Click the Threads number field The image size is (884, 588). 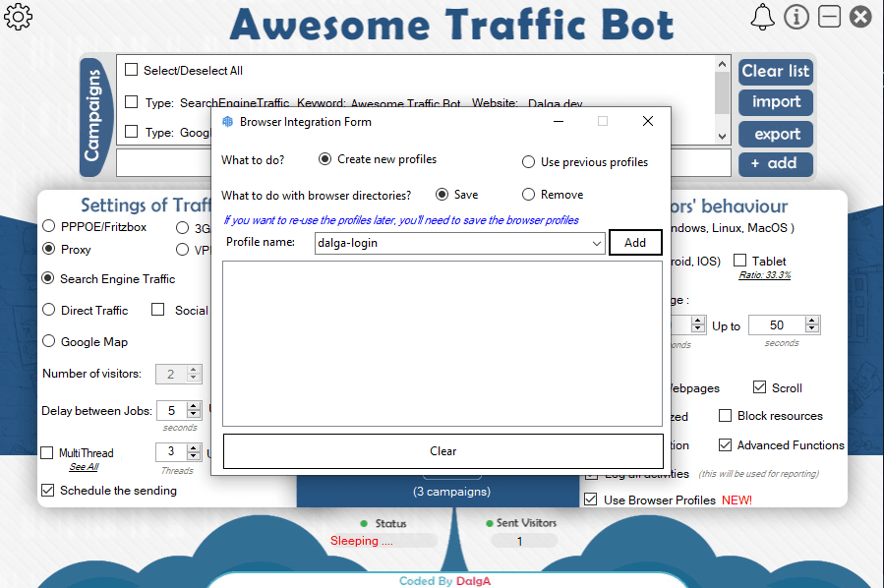pos(171,451)
